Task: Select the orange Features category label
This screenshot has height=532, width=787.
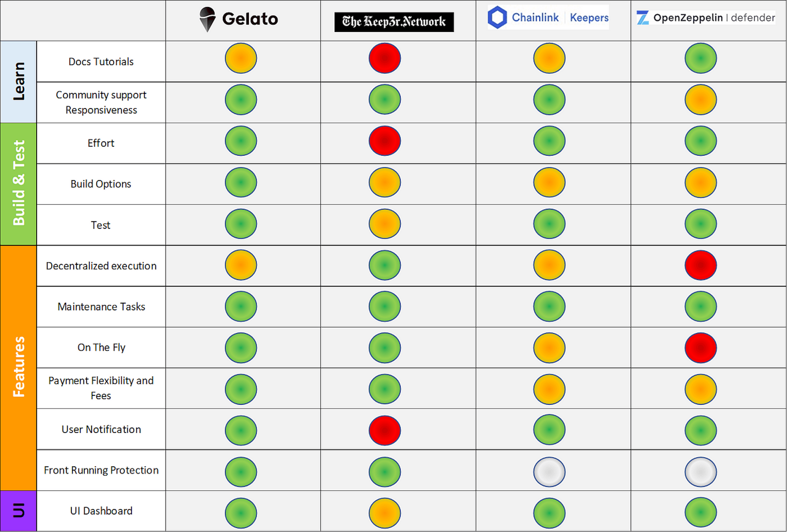Action: [x=18, y=367]
